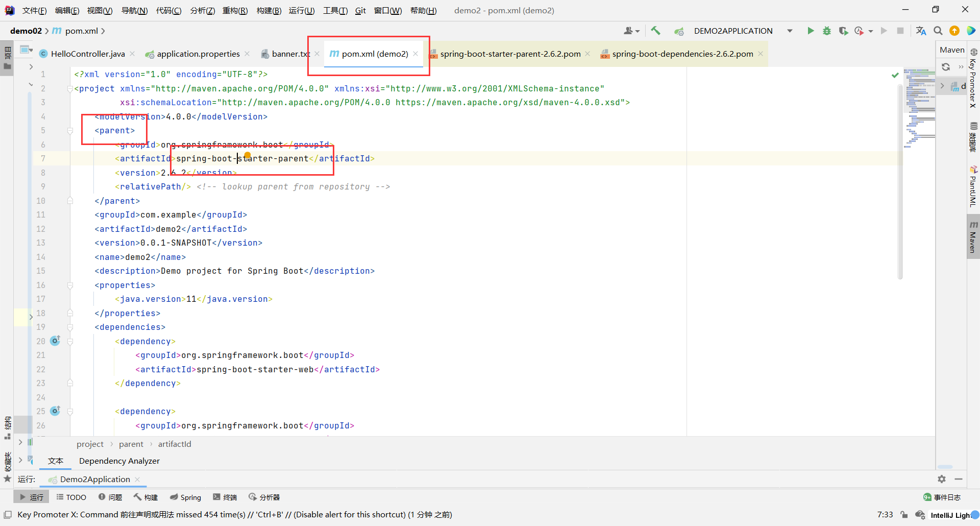The width and height of the screenshot is (980, 526).
Task: Open the TODO tool window
Action: click(x=71, y=497)
